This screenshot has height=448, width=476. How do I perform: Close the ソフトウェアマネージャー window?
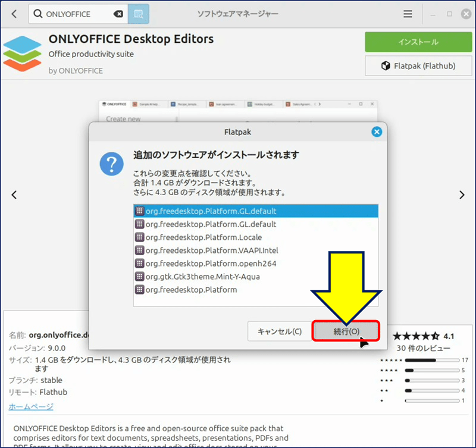click(x=466, y=14)
